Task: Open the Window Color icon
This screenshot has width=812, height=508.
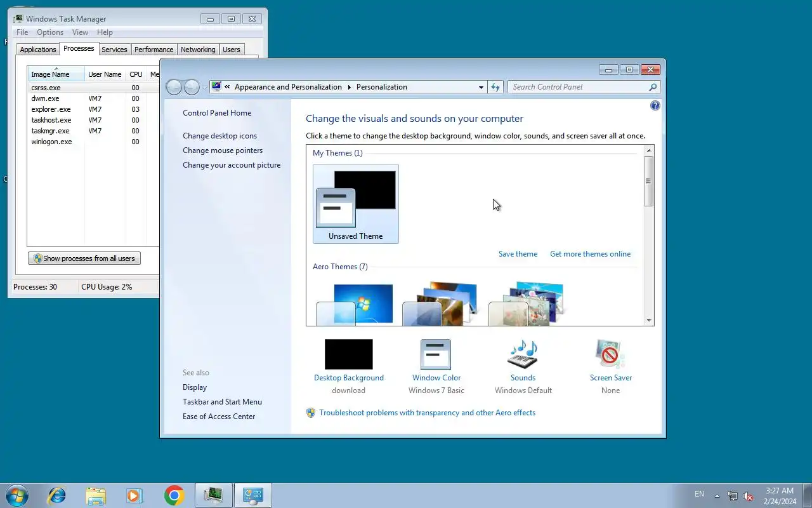Action: pos(436,354)
